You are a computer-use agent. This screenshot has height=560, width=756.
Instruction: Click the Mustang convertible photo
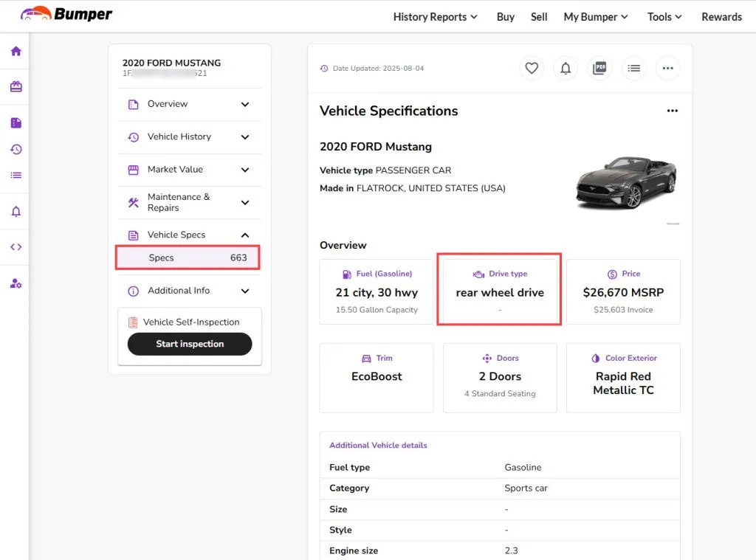[x=626, y=182]
